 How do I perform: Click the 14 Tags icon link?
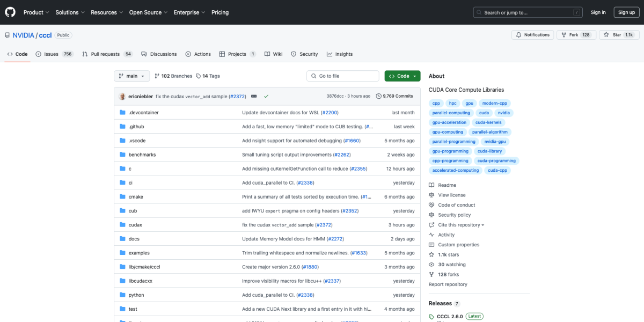199,76
